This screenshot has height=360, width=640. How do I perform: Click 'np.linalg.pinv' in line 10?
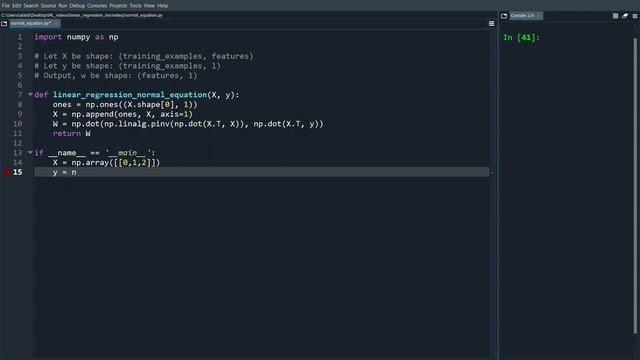click(x=137, y=124)
